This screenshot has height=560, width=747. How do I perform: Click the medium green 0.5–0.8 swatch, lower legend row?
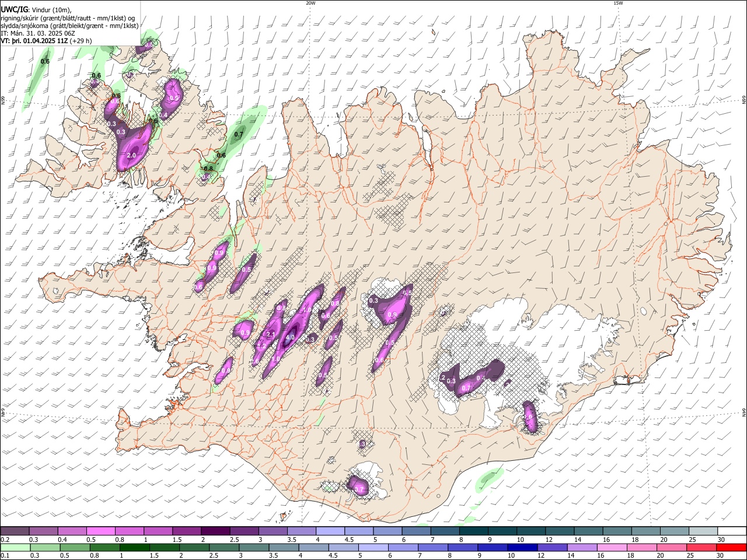76,547
